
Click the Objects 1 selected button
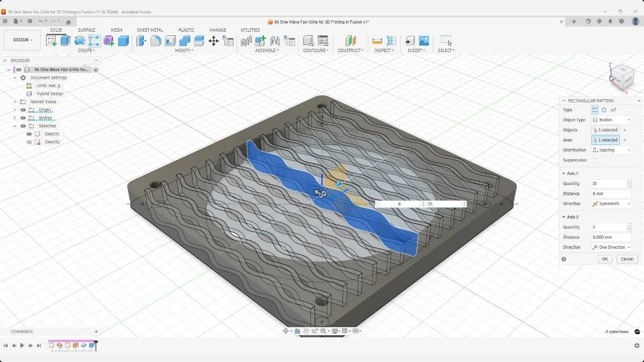point(605,130)
